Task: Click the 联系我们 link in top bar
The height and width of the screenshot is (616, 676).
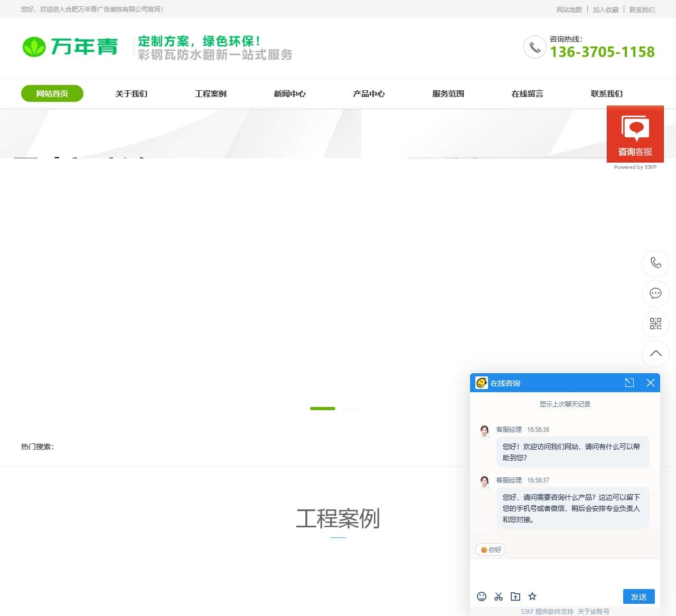Action: (642, 10)
